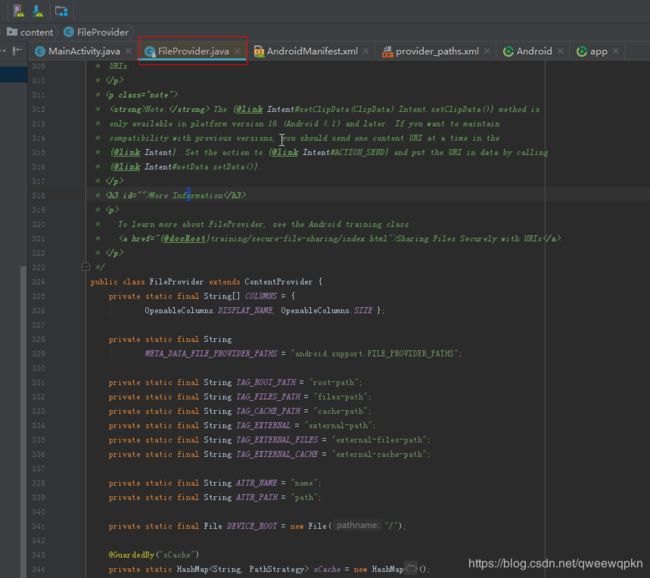Viewport: 650px width, 578px height.
Task: Click the content breadcrumb folder icon
Action: (12, 32)
